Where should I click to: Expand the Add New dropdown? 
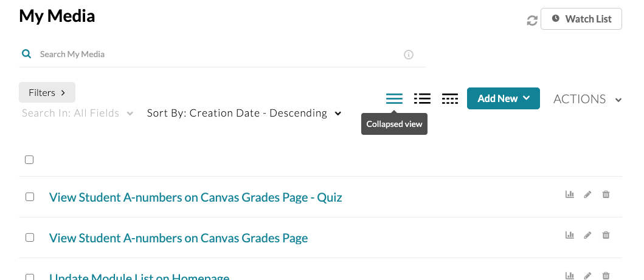(x=503, y=98)
